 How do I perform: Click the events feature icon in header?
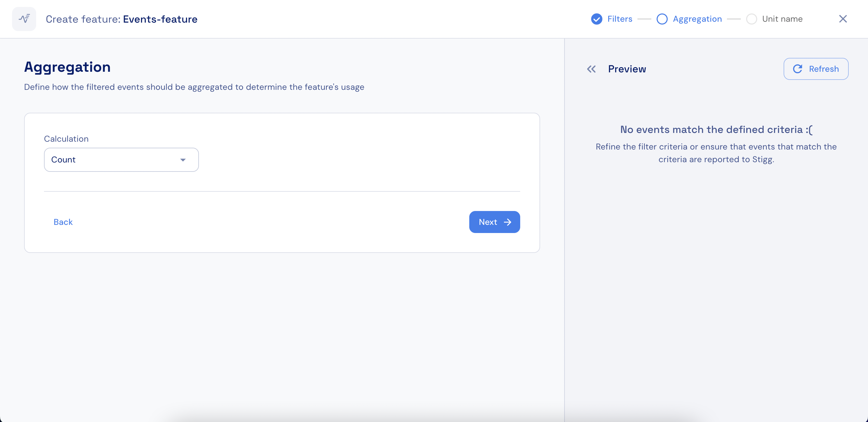click(x=24, y=19)
